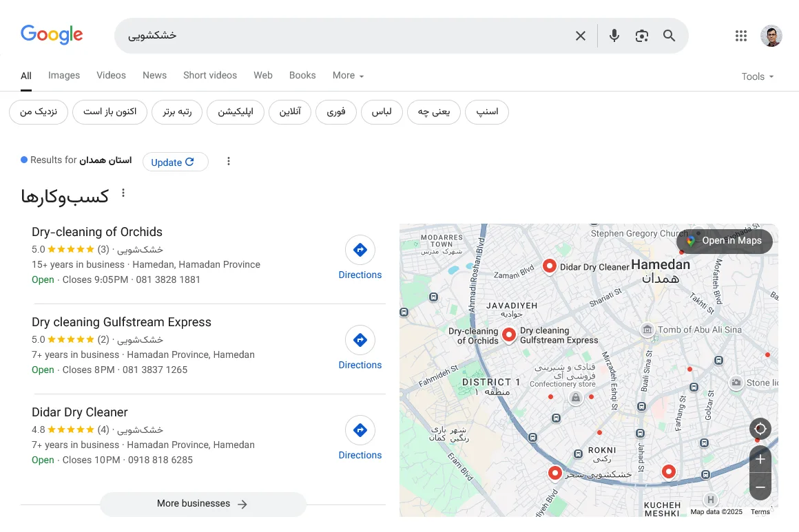Go to Google home via the logo
Screen dimensions: 799x532
[52, 34]
